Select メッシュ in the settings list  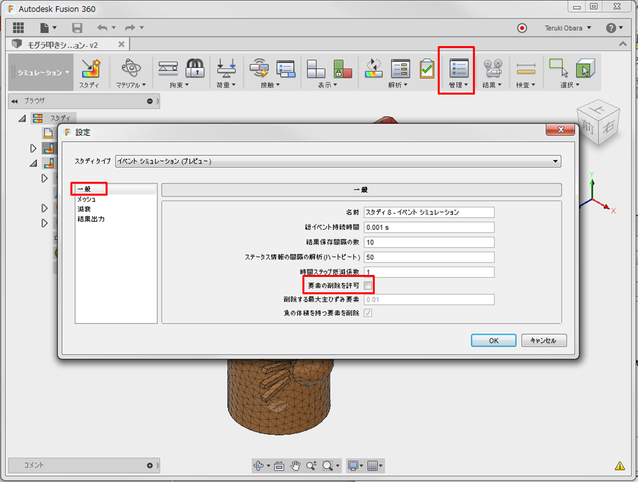click(x=116, y=199)
